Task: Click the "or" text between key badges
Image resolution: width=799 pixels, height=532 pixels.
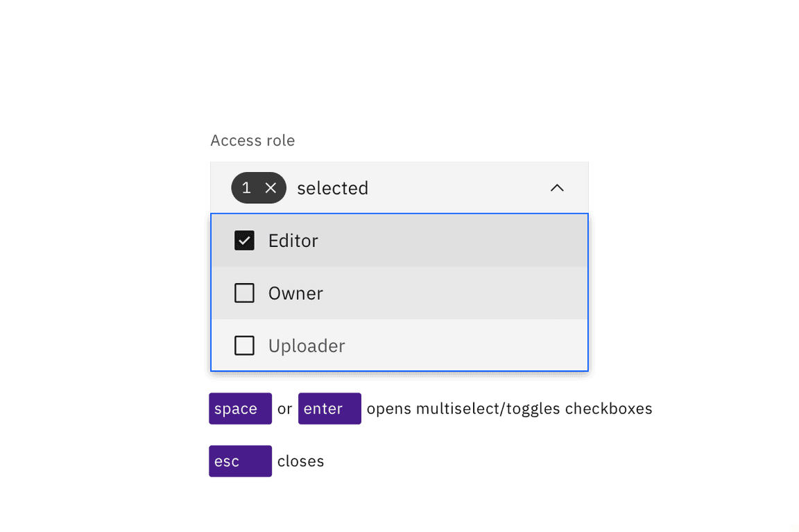Action: 284,409
